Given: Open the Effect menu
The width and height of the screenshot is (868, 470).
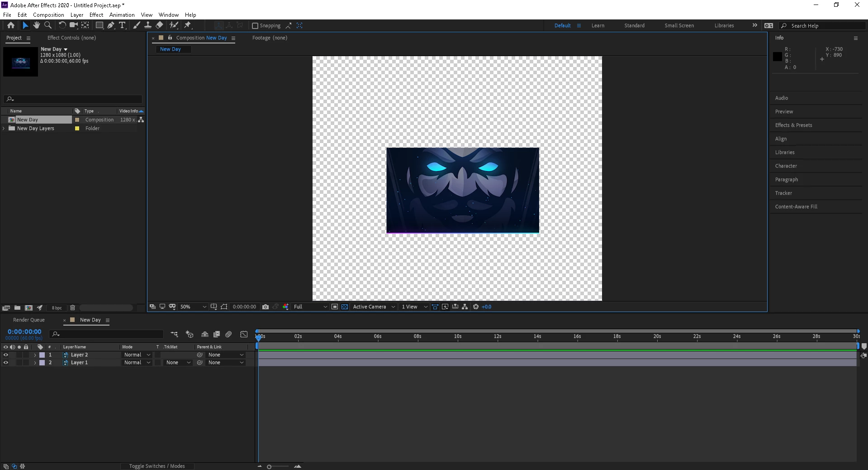Looking at the screenshot, I should coord(96,15).
